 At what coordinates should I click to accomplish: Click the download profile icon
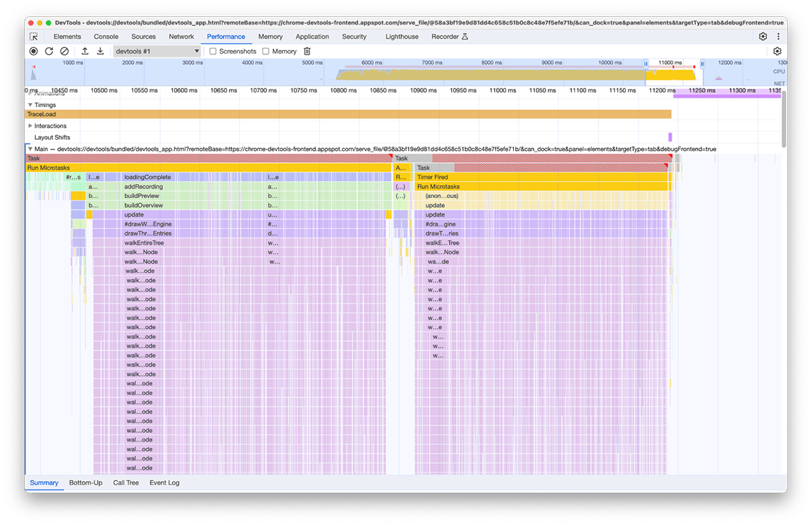100,51
